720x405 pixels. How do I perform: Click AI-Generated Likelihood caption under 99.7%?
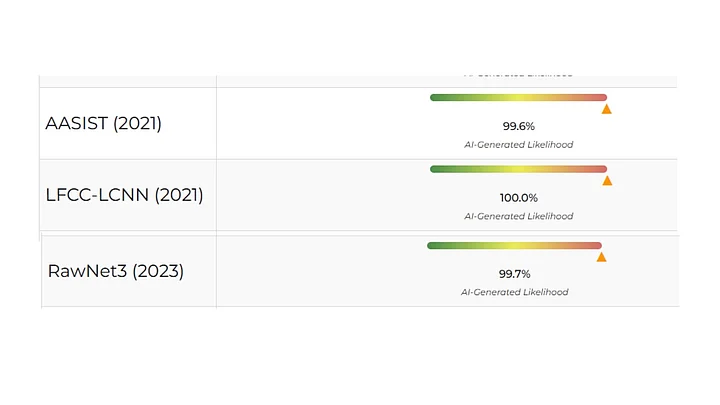pyautogui.click(x=514, y=292)
